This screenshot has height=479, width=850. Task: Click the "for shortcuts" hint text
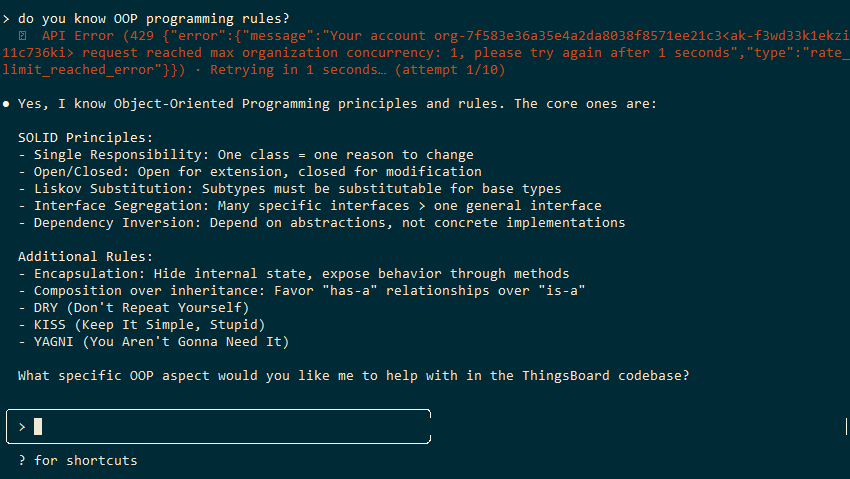(x=85, y=460)
